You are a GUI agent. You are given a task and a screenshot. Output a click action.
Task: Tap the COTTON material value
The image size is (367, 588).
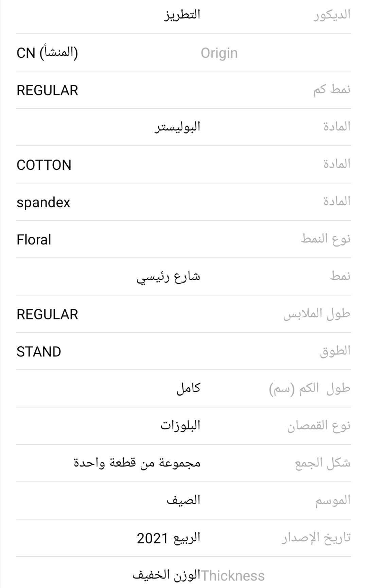click(44, 165)
